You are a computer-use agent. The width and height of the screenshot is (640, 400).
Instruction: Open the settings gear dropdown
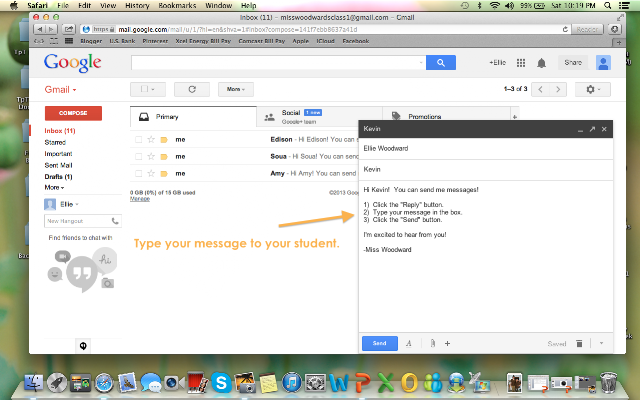coord(593,89)
